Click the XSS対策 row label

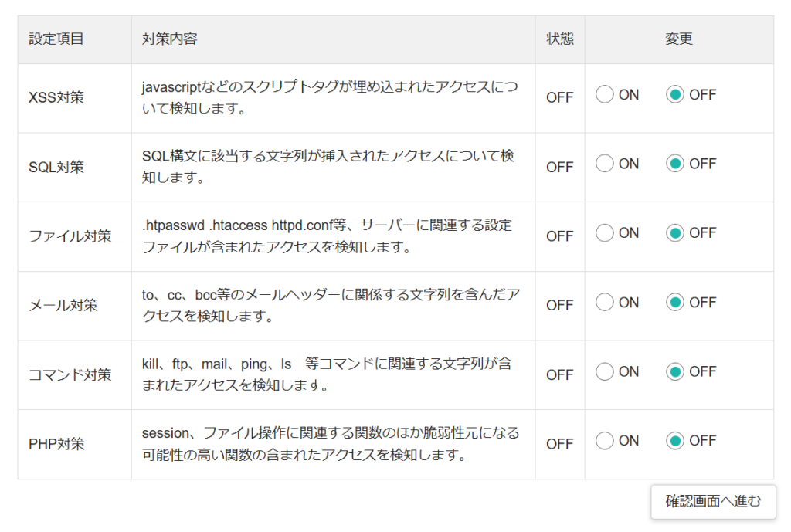coord(56,98)
